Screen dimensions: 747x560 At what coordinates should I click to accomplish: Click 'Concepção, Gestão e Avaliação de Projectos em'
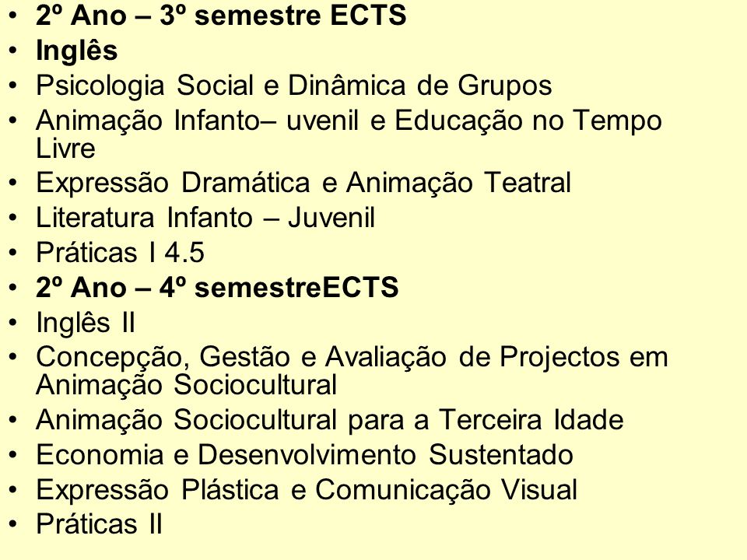[x=352, y=358]
